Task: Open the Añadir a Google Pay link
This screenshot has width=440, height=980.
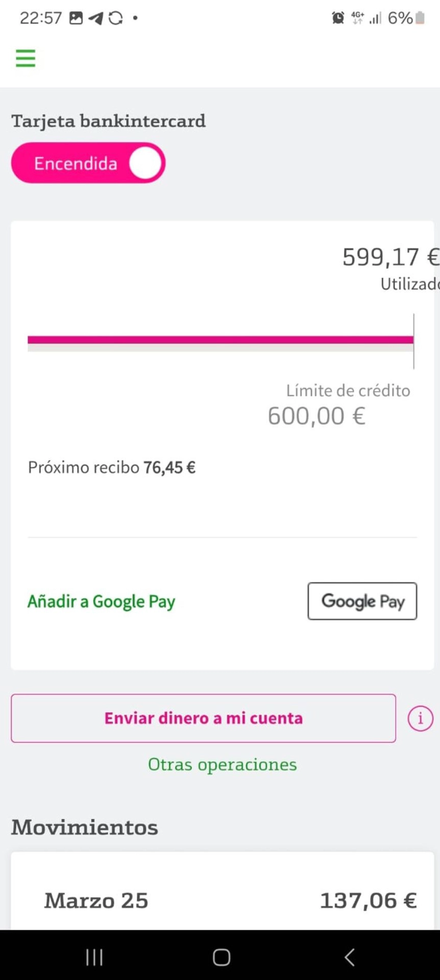Action: point(101,601)
